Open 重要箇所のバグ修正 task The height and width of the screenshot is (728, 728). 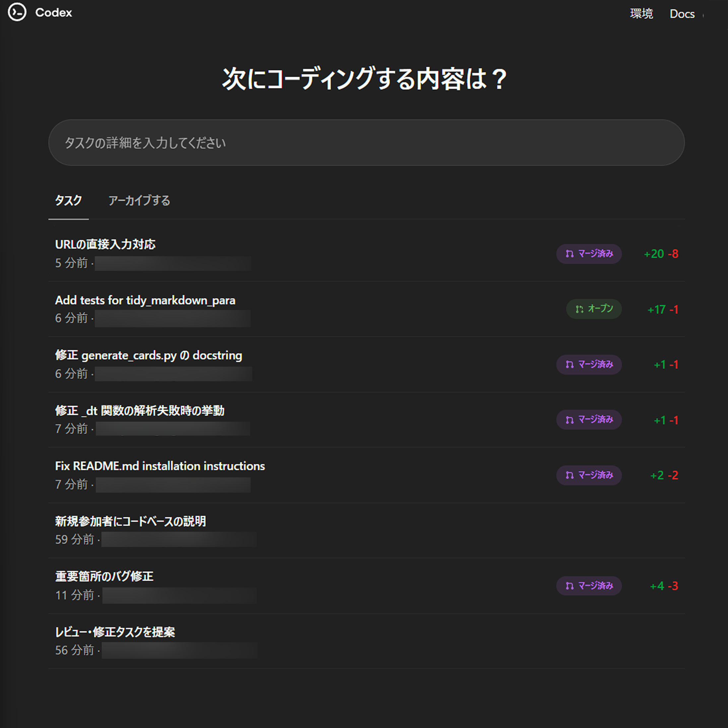point(104,576)
